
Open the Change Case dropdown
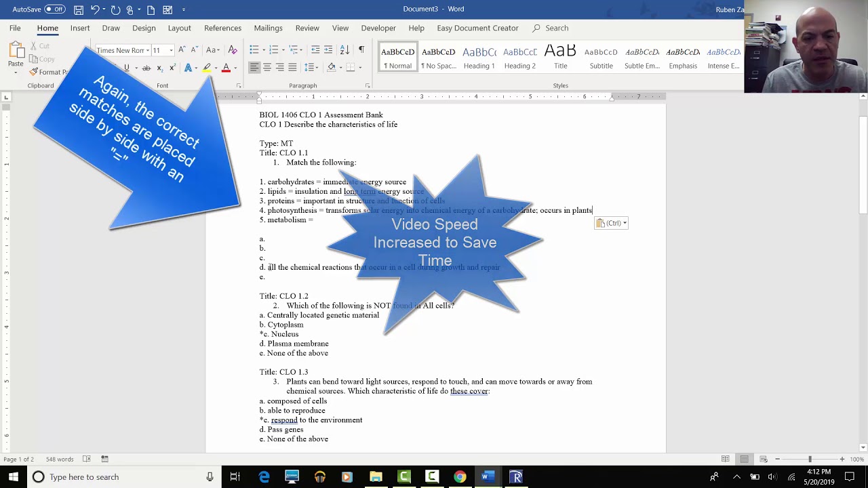pyautogui.click(x=213, y=50)
